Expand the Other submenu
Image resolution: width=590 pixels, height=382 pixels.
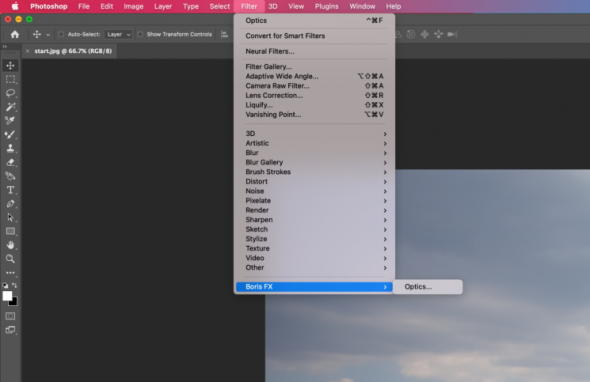[x=314, y=268]
